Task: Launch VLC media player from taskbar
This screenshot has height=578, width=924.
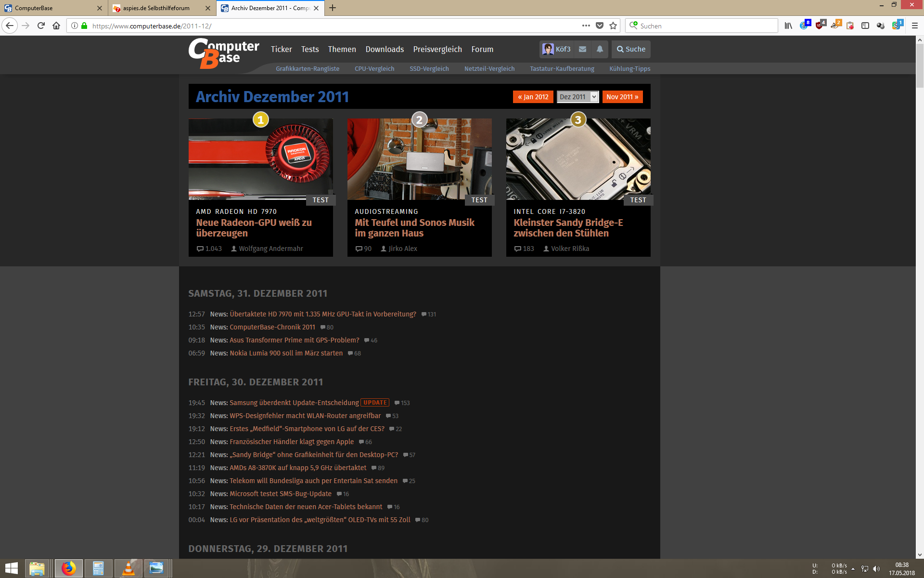Action: [x=128, y=568]
